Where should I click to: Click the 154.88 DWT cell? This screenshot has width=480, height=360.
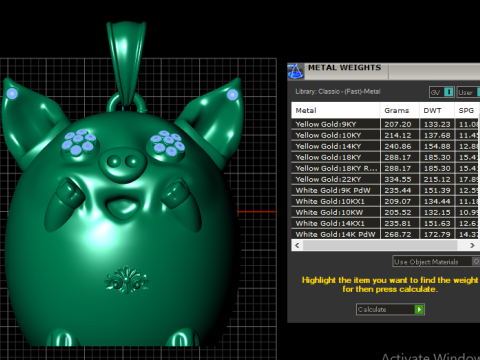[x=437, y=146]
